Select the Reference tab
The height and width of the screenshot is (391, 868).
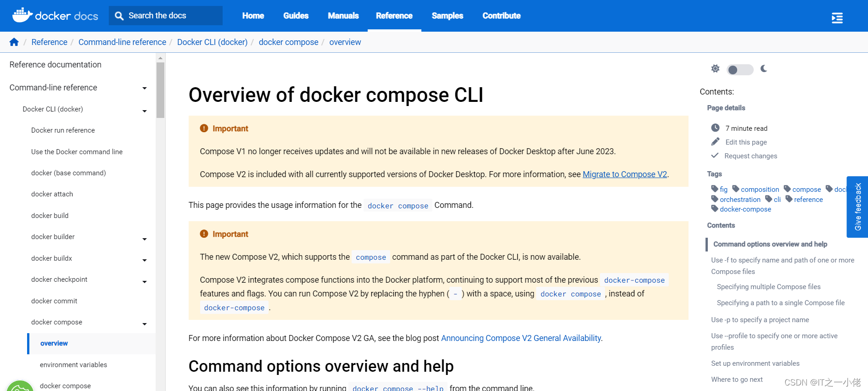(394, 16)
